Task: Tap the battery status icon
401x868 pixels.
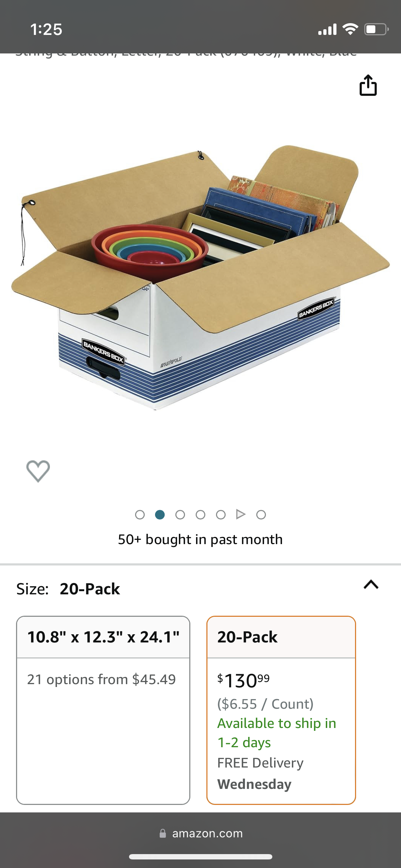Action: pyautogui.click(x=376, y=29)
